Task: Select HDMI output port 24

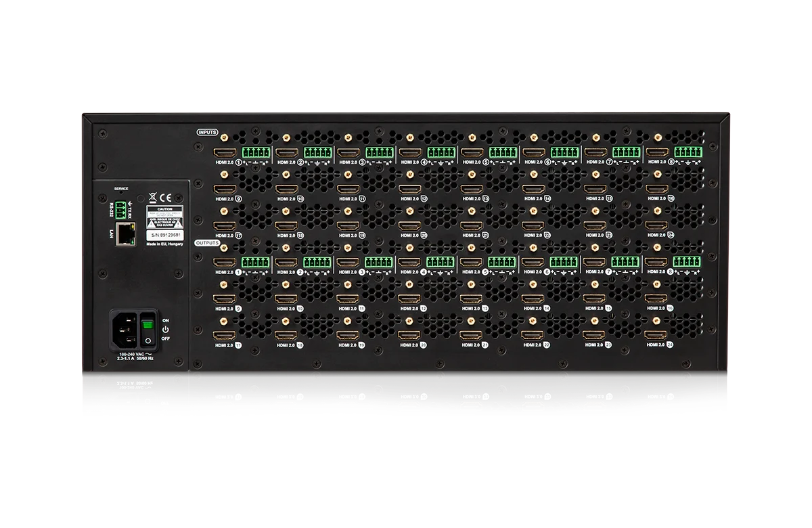Action: 656,335
